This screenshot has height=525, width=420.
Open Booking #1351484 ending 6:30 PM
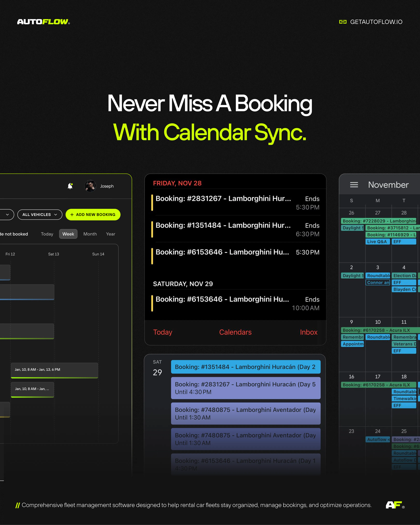[x=235, y=229]
